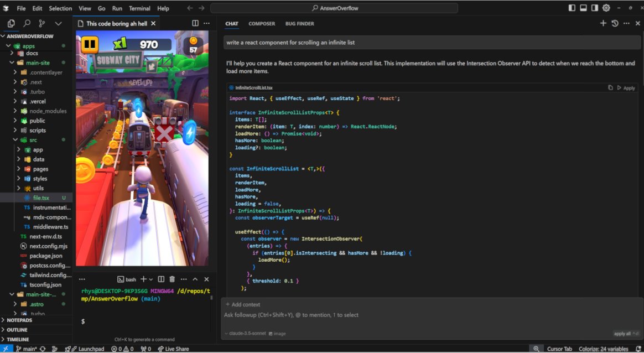Navigate forward with the right arrow
Viewport: 644px width, 353px height.
tap(201, 8)
